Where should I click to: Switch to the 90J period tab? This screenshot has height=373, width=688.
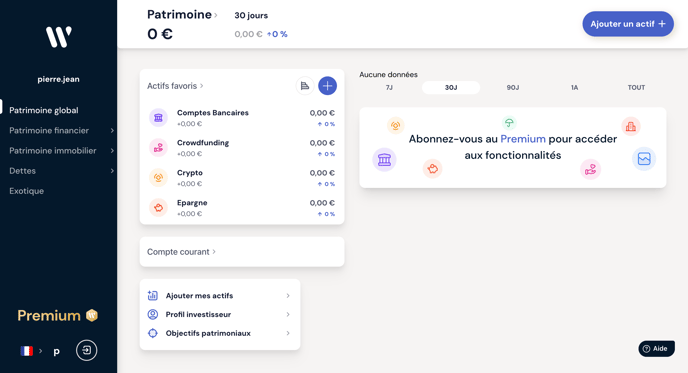(512, 87)
